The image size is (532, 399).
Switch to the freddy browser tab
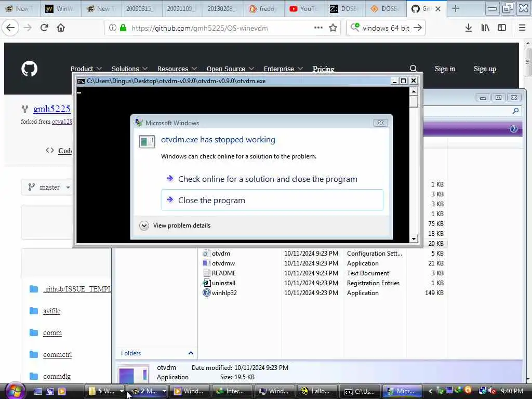coord(263,9)
